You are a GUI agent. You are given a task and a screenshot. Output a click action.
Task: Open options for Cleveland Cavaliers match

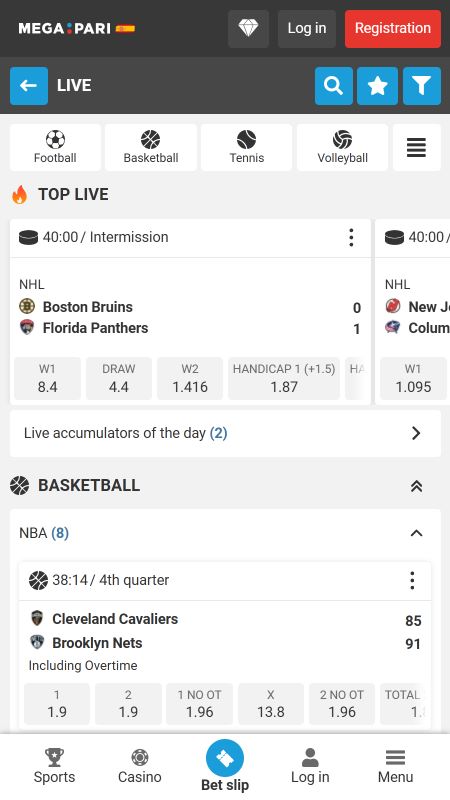pyautogui.click(x=412, y=581)
